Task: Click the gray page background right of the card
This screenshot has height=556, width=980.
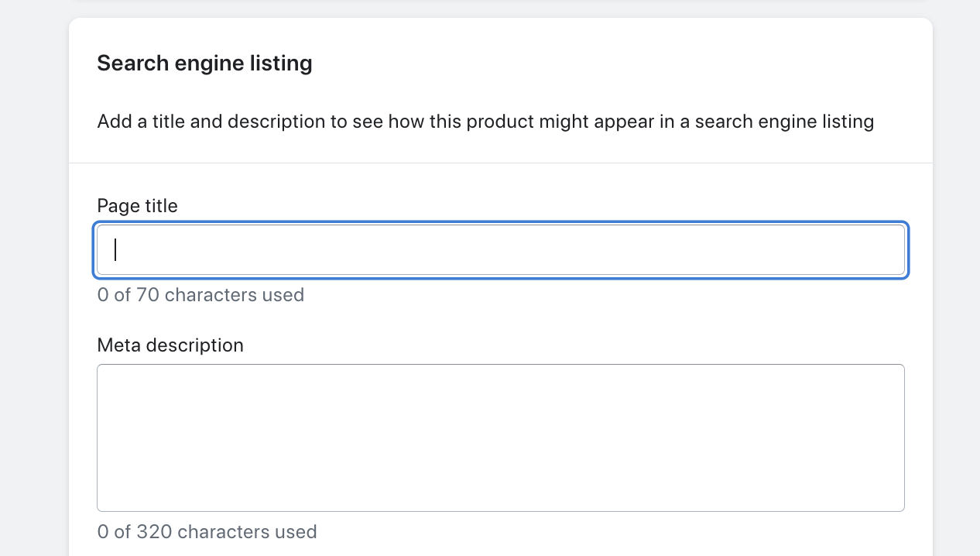Action: [x=957, y=279]
